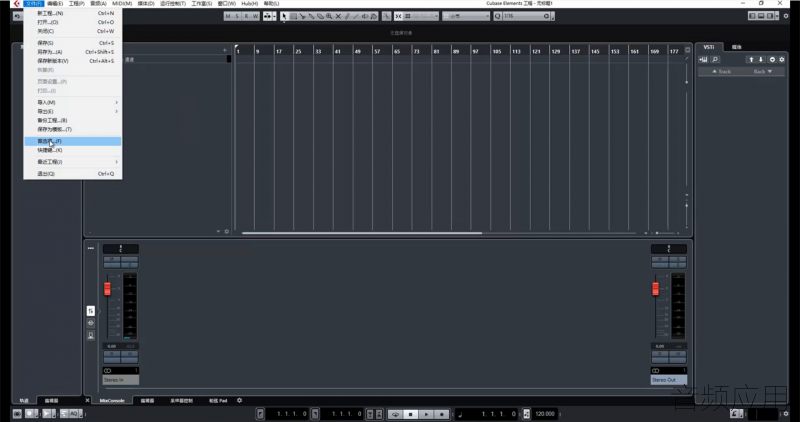Select the Erase tool
The height and width of the screenshot is (422, 800).
(320, 16)
